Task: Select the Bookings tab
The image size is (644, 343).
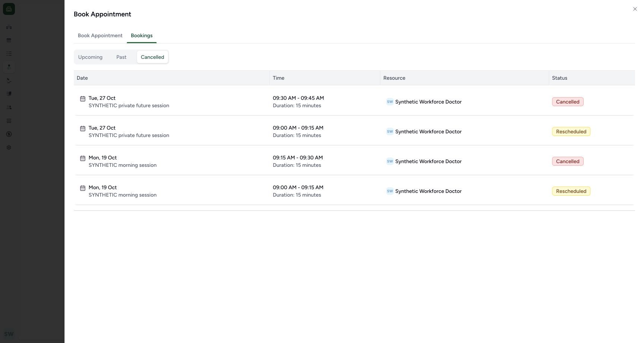Action: [x=142, y=35]
